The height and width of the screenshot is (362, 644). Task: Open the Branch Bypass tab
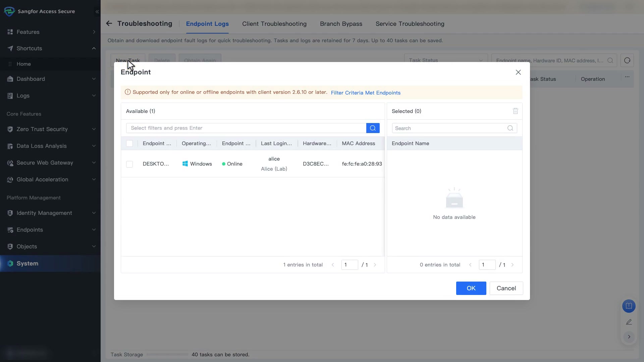click(341, 24)
